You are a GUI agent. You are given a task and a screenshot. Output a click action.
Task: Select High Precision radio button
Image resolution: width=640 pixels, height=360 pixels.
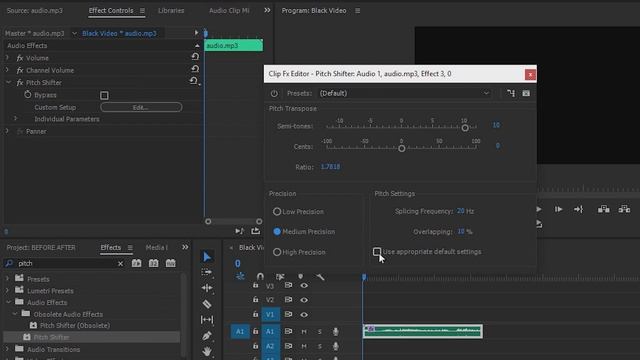(x=277, y=252)
